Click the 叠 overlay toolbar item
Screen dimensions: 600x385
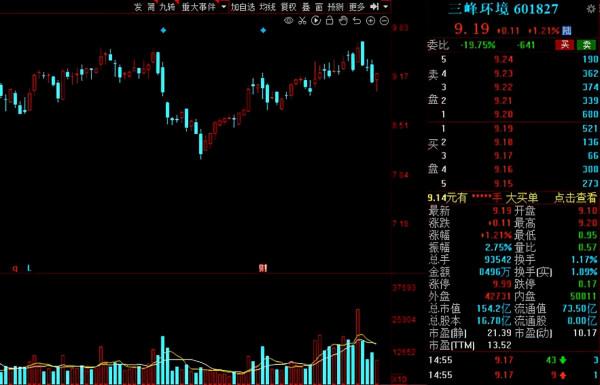click(306, 7)
